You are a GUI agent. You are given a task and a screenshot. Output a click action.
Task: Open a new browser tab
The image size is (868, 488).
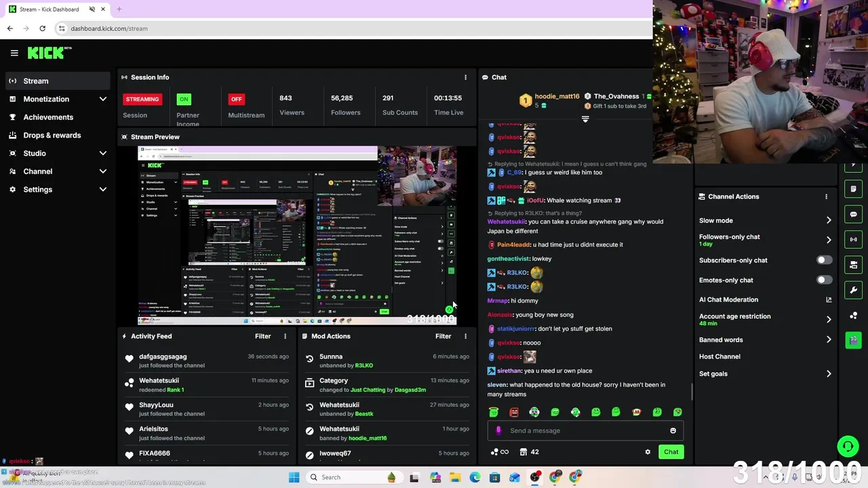119,9
